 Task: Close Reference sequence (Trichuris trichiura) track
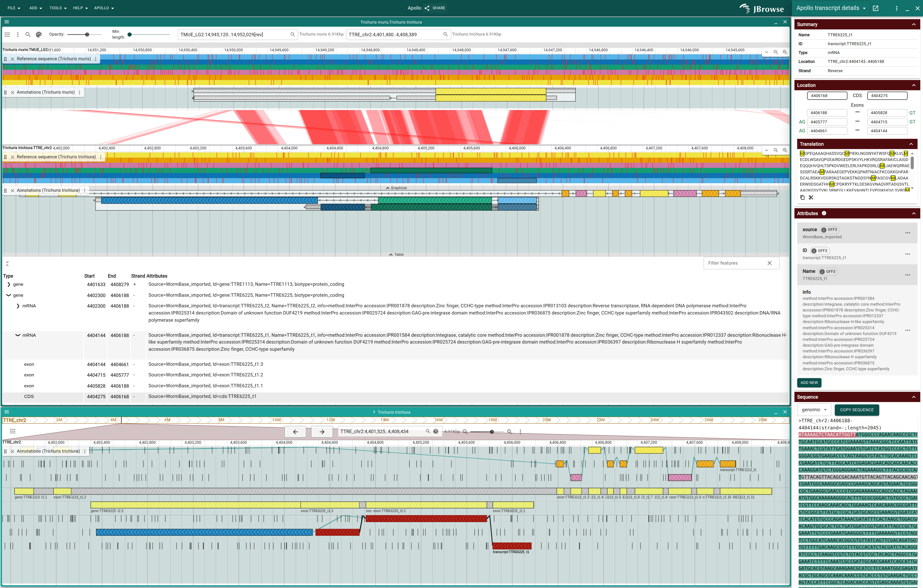pyautogui.click(x=13, y=157)
